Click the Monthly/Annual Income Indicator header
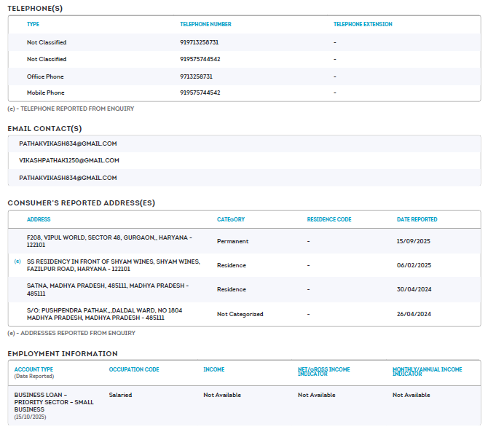Screen dimensions: 496x448 click(x=427, y=372)
